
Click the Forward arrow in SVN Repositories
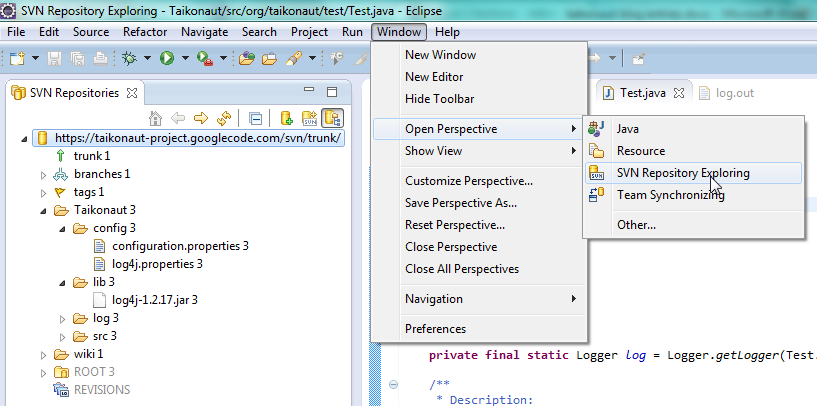pos(201,119)
